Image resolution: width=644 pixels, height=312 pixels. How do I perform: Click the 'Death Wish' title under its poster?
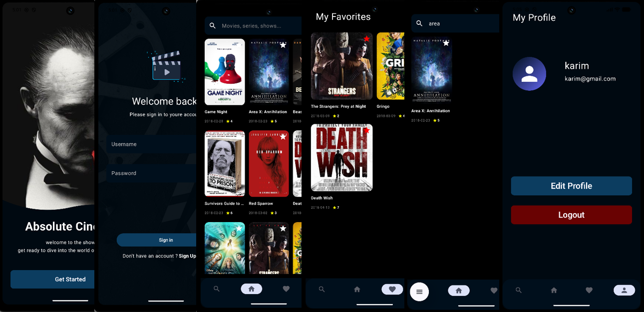[x=322, y=198]
